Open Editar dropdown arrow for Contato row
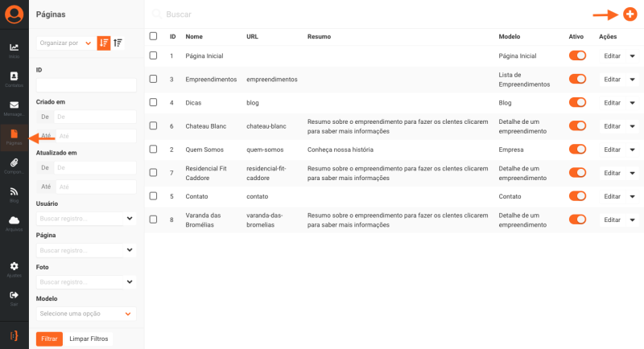 pyautogui.click(x=632, y=196)
